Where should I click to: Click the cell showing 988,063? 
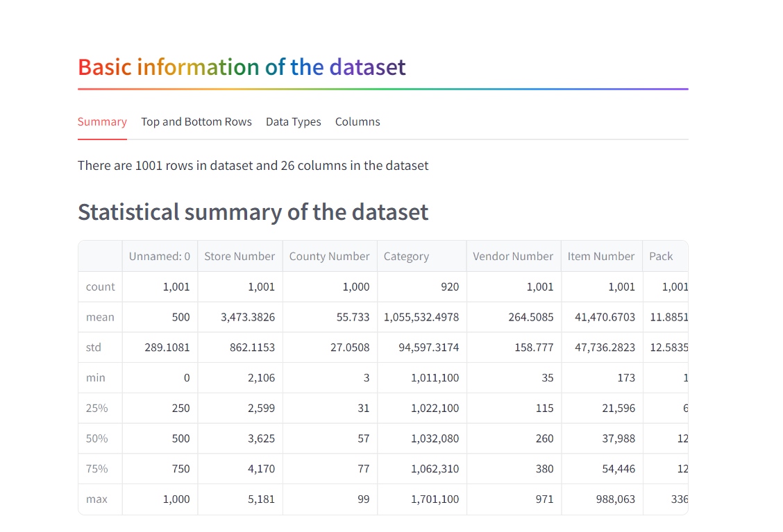click(x=615, y=499)
